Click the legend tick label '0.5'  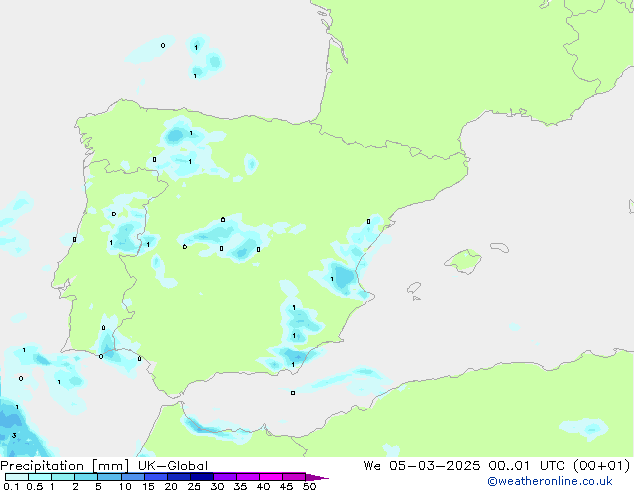coord(35,486)
